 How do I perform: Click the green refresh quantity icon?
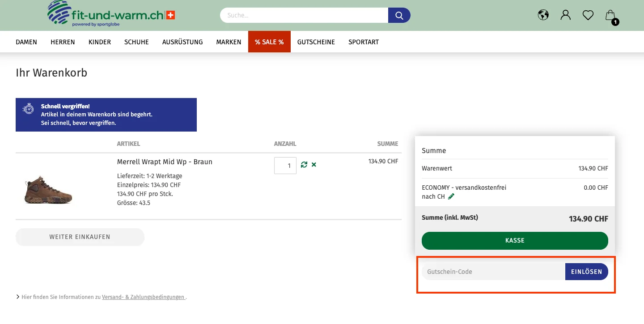point(304,165)
